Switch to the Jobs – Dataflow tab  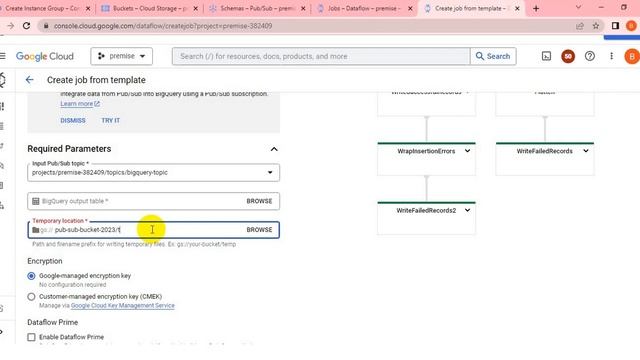coord(364,8)
